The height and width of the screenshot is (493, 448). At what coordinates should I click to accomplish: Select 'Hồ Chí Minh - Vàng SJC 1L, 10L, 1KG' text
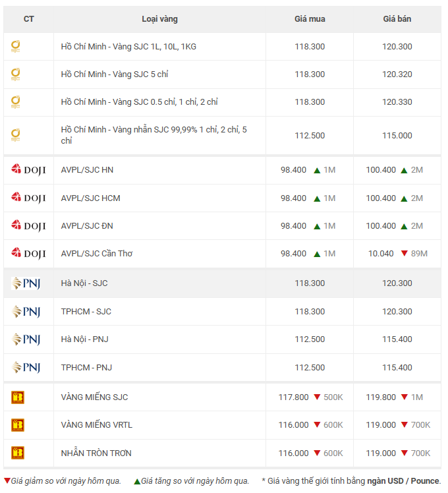(128, 47)
